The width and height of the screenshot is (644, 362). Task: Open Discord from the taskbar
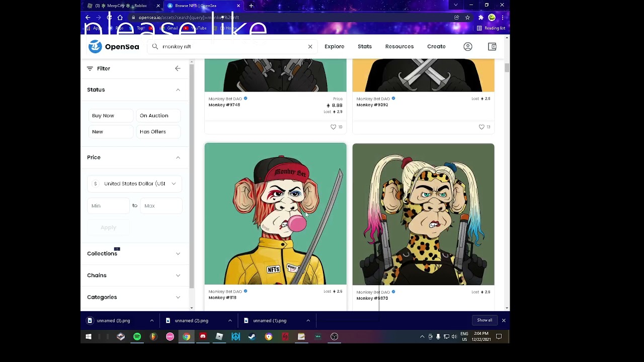[203, 336]
